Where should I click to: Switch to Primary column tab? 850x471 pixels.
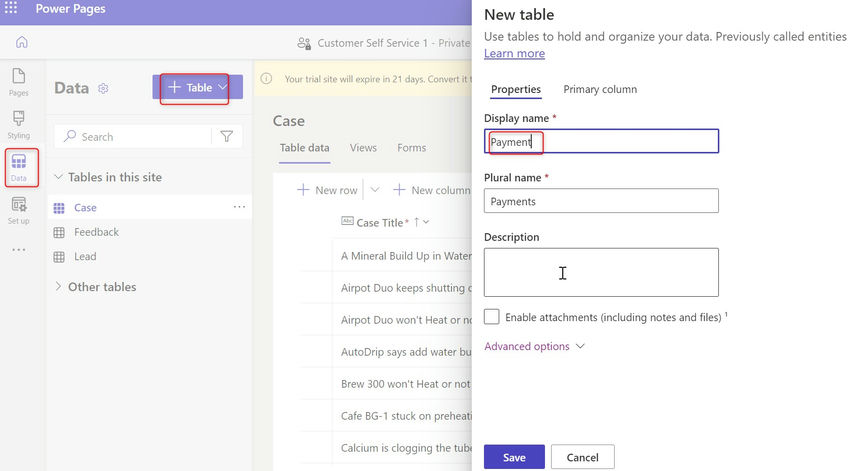600,89
